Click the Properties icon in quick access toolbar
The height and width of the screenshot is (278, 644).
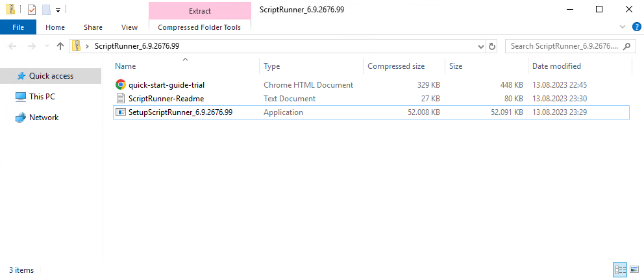tap(32, 10)
